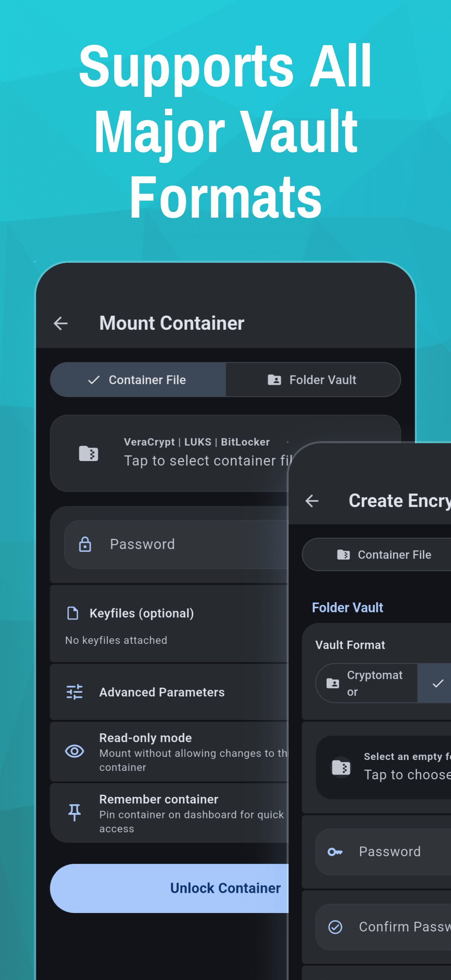Click the 'Mount Container' title
Viewport: 451px width, 980px height.
(172, 323)
